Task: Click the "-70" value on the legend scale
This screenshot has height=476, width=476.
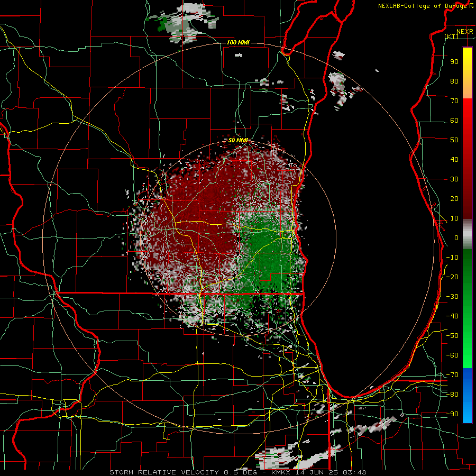Action: 452,375
